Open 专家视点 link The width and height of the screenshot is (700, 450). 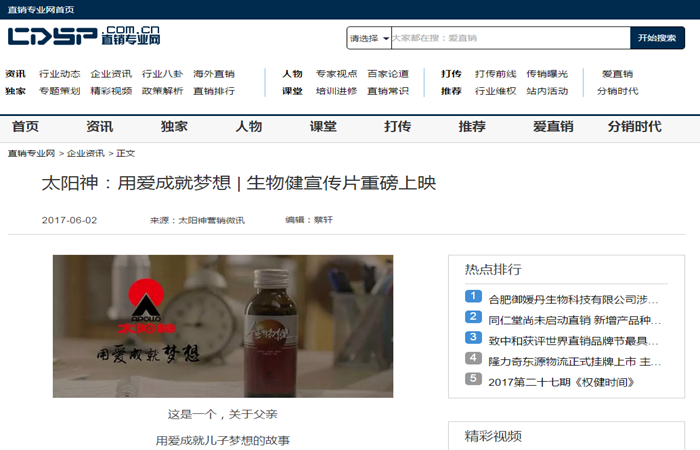point(337,74)
